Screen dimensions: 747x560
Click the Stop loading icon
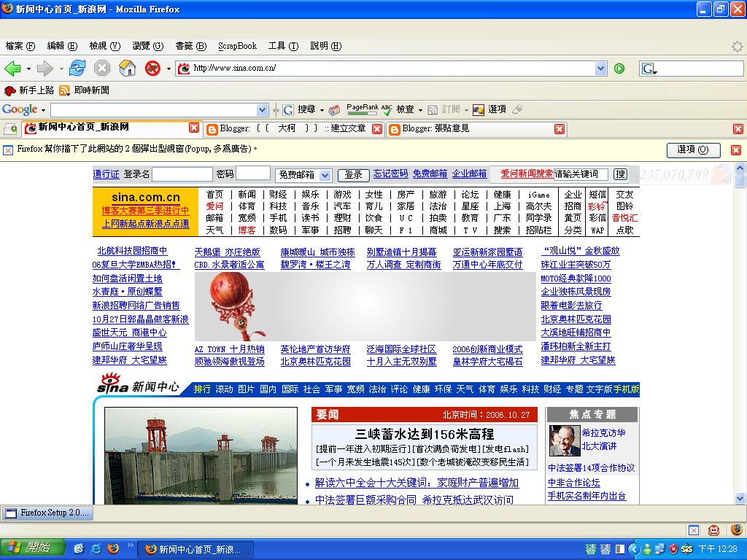102,69
